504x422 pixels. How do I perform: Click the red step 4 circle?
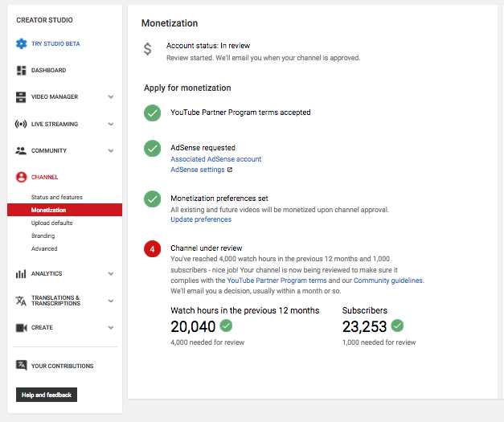click(153, 249)
